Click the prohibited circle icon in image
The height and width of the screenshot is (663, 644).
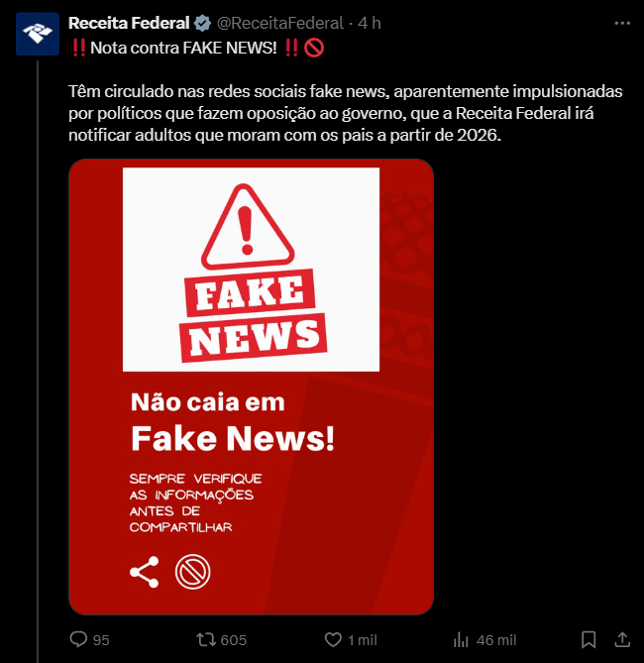(x=192, y=572)
